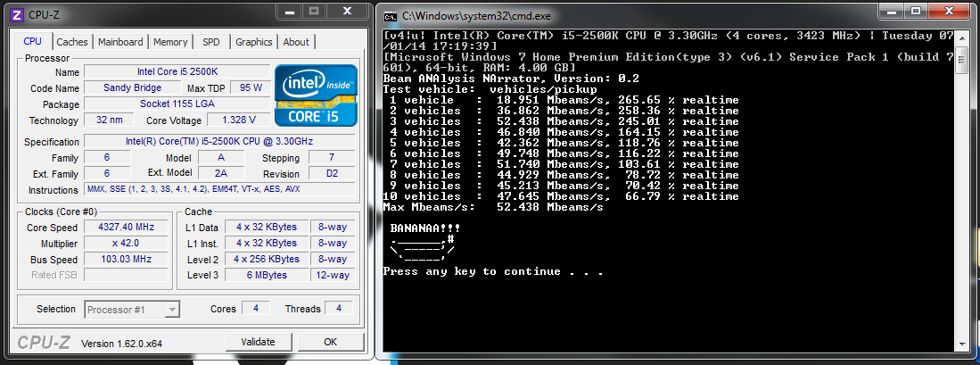The width and height of the screenshot is (980, 365).
Task: Switch to the CPU tab
Action: 32,41
